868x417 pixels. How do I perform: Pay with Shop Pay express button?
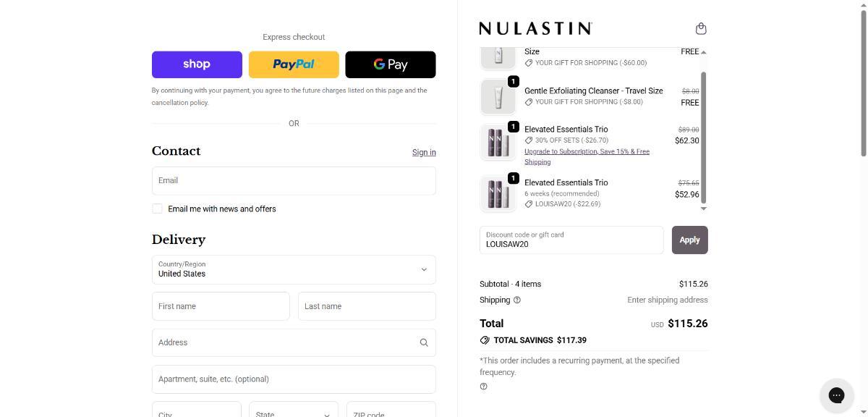[197, 64]
